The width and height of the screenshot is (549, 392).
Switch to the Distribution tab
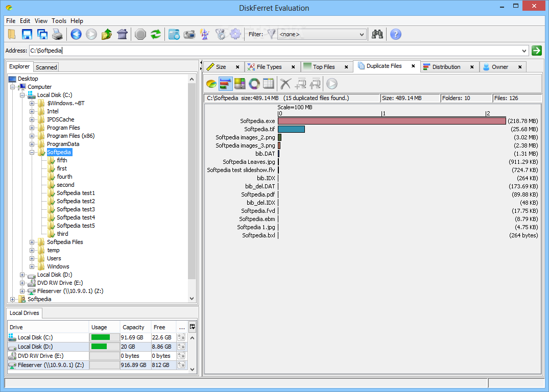click(x=446, y=67)
